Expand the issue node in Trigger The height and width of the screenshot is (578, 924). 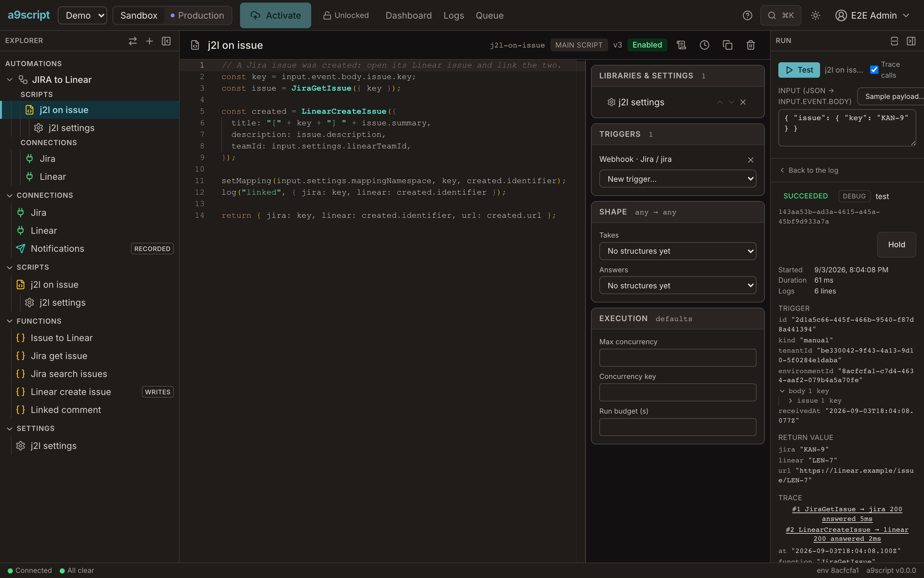(x=790, y=401)
